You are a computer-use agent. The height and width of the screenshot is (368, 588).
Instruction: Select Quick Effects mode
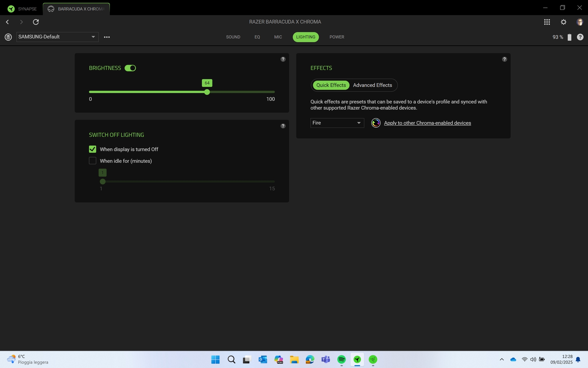(331, 85)
